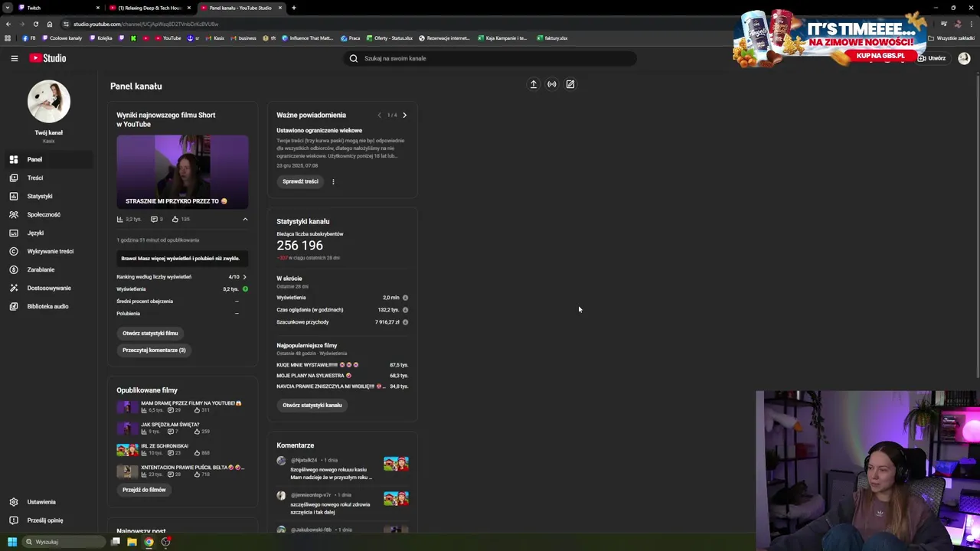The width and height of the screenshot is (980, 551).
Task: Click the Ustawienia gear icon
Action: tap(13, 502)
